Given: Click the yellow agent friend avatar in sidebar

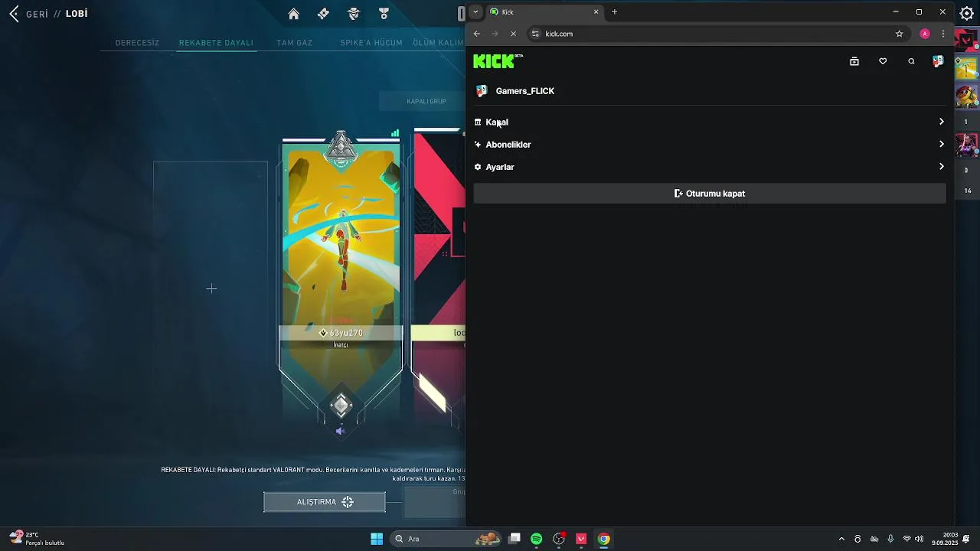Looking at the screenshot, I should click(966, 68).
